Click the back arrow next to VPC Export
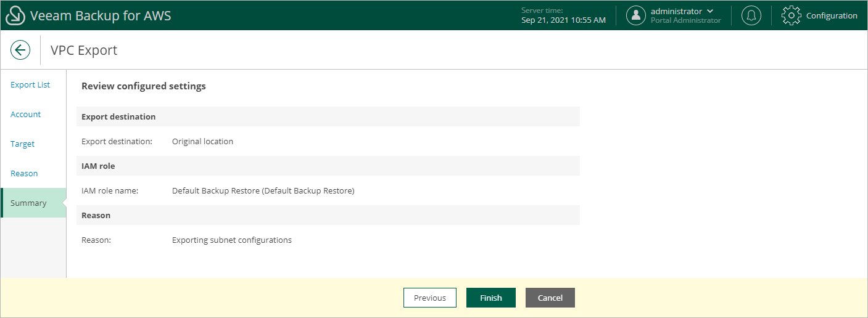Screen dimensions: 868x318 tap(20, 50)
